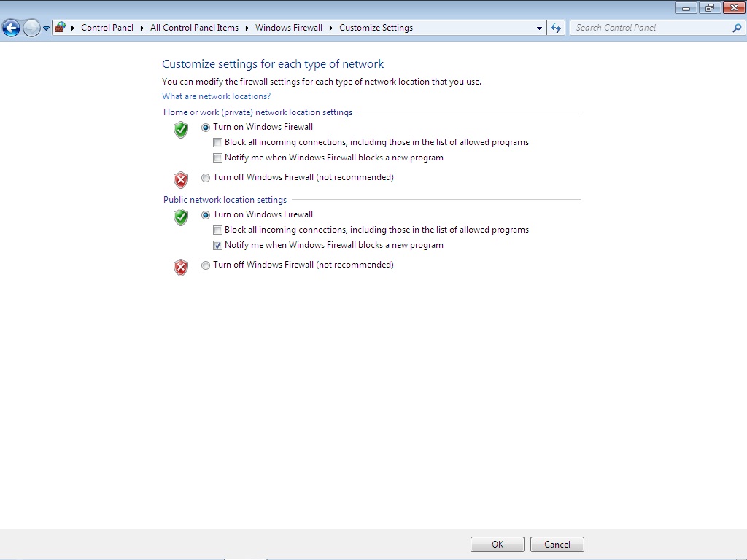Click the red shield beside public turn-off option
The height and width of the screenshot is (560, 747).
tap(180, 268)
